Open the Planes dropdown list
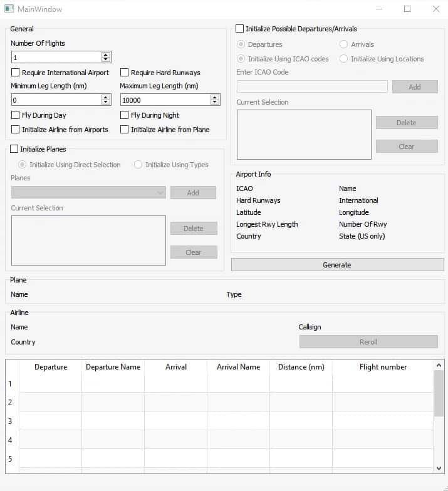This screenshot has height=491, width=448. point(89,193)
